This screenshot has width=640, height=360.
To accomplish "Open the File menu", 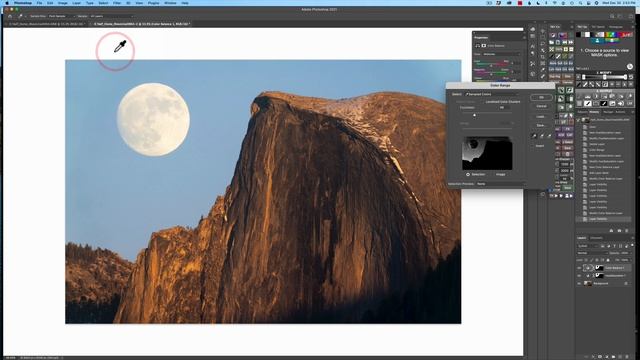I will [39, 3].
